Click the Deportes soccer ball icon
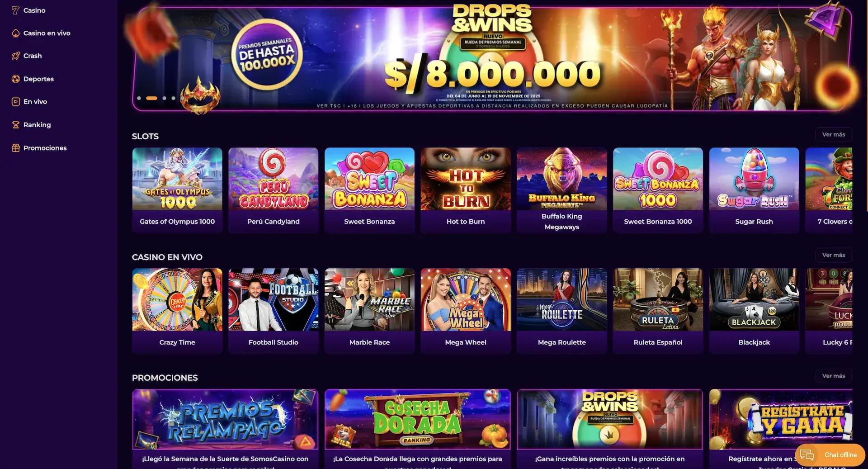The image size is (868, 469). coord(15,79)
